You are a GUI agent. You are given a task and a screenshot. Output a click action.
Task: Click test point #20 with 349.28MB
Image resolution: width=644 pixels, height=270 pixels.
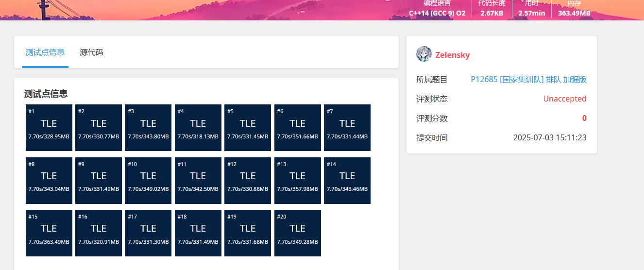[x=298, y=233]
